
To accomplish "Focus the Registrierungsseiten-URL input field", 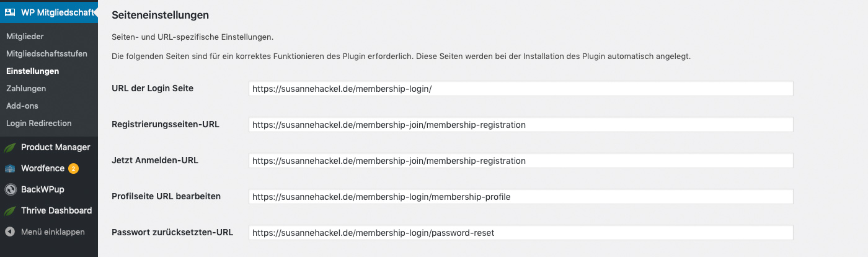I will 520,125.
